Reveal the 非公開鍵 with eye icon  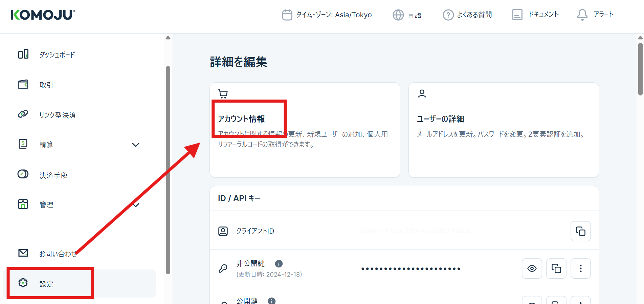(532, 268)
